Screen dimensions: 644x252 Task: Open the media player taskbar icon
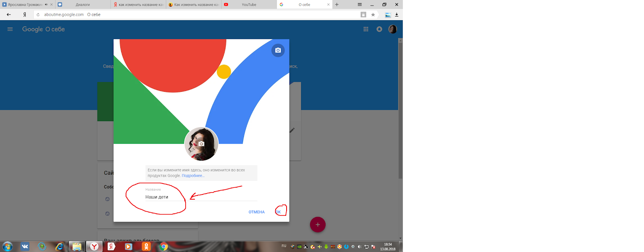[129, 246]
